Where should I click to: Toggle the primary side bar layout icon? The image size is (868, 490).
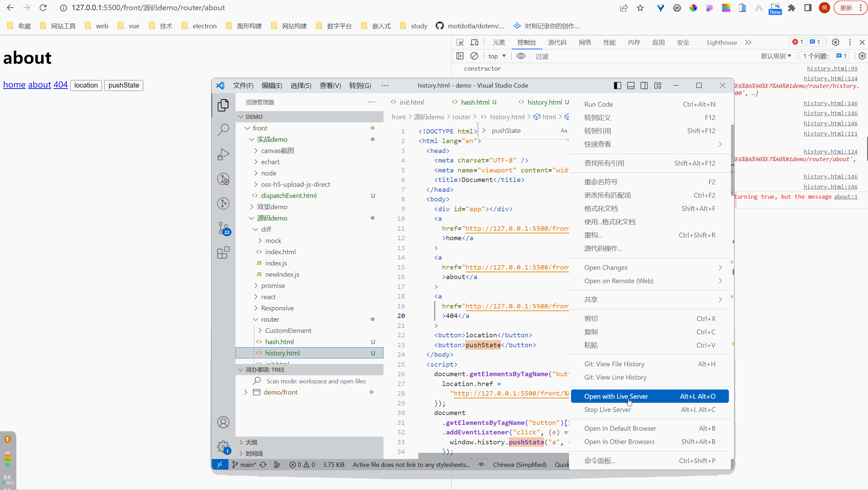point(617,86)
